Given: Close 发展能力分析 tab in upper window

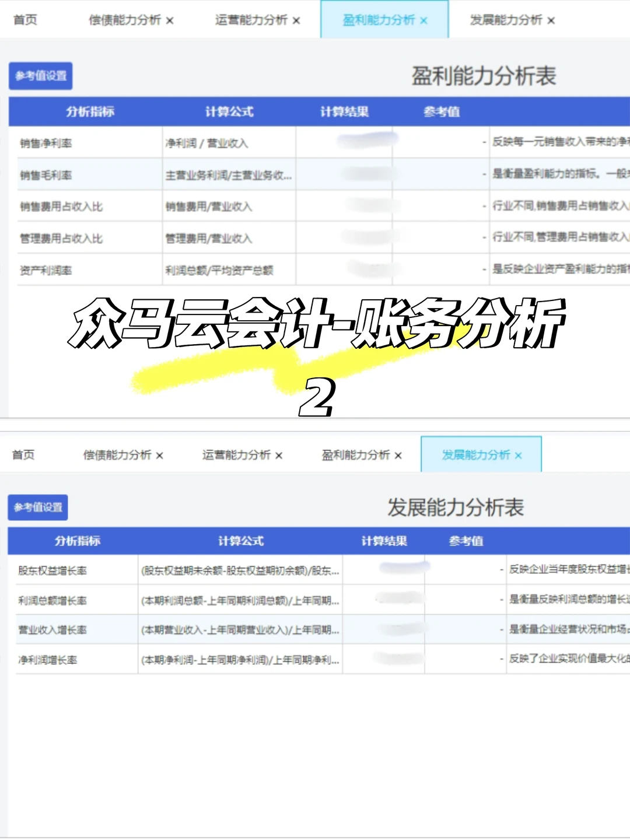Looking at the screenshot, I should click(x=551, y=20).
